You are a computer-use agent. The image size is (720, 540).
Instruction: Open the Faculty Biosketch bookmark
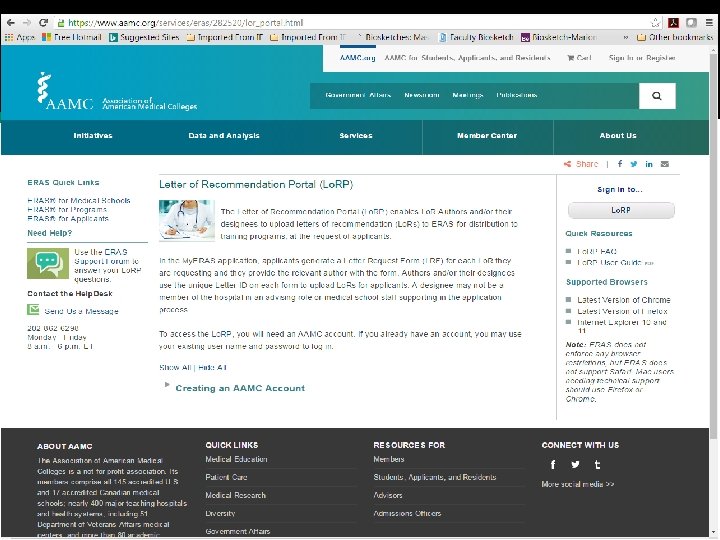coord(476,37)
